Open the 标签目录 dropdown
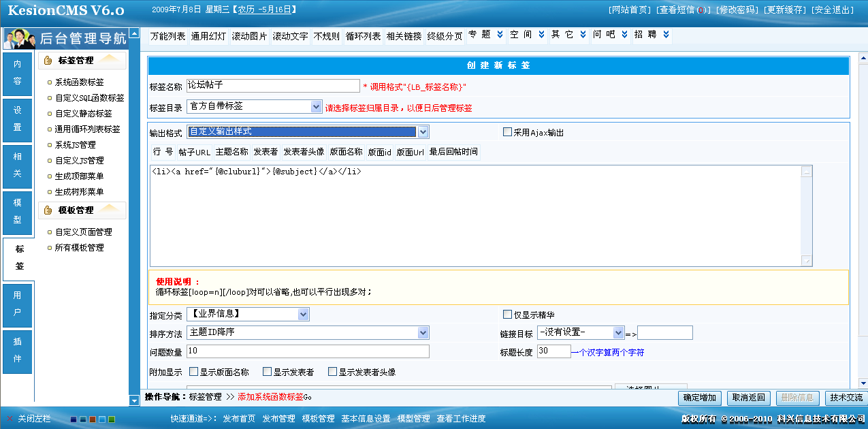Viewport: 868px width, 429px height. click(316, 107)
